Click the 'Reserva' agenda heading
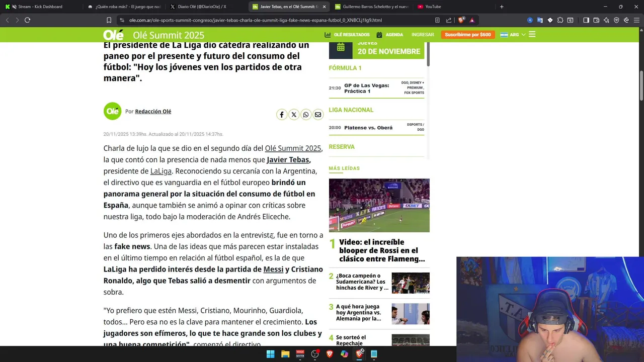644x362 pixels. click(x=342, y=147)
